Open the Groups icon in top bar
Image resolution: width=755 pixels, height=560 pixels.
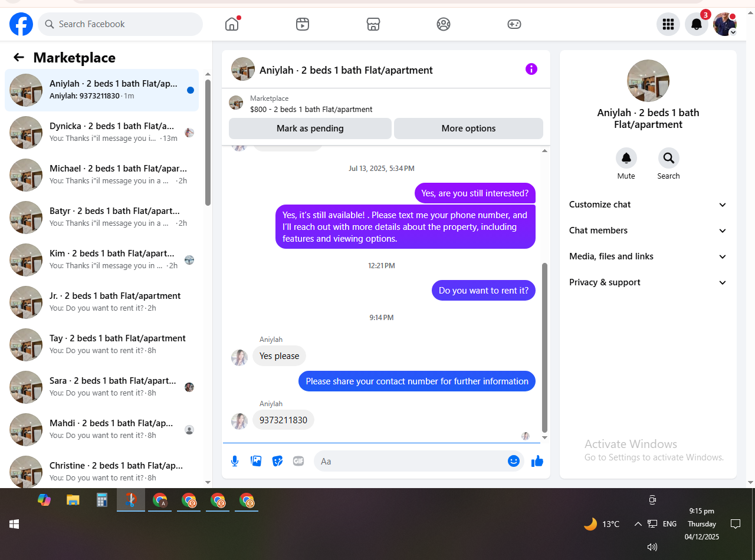pyautogui.click(x=444, y=24)
